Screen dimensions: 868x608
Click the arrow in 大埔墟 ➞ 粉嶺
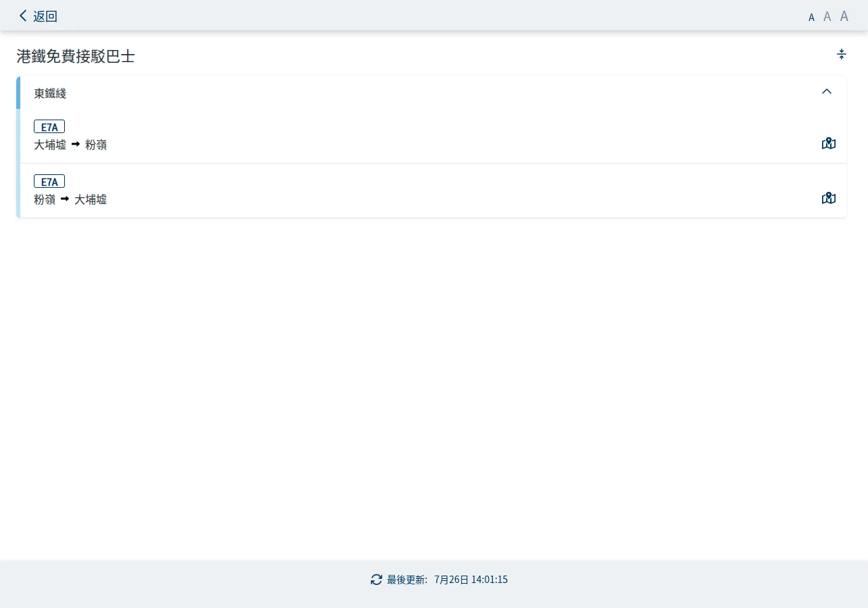point(76,144)
